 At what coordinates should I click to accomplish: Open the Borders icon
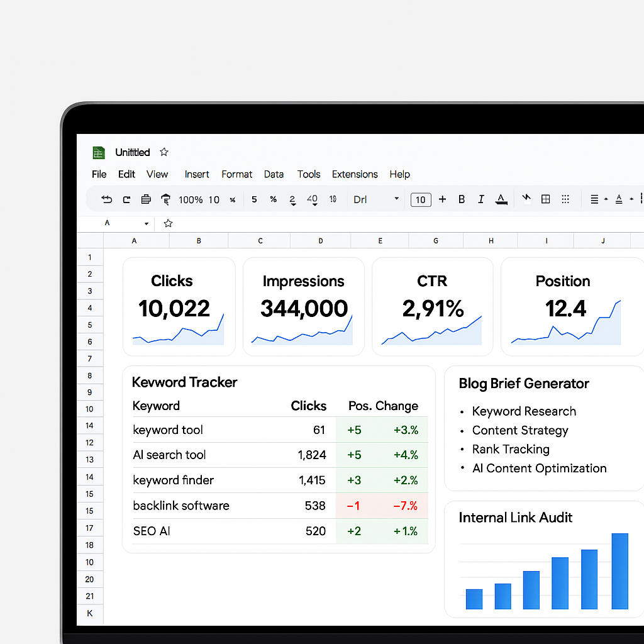pos(545,199)
